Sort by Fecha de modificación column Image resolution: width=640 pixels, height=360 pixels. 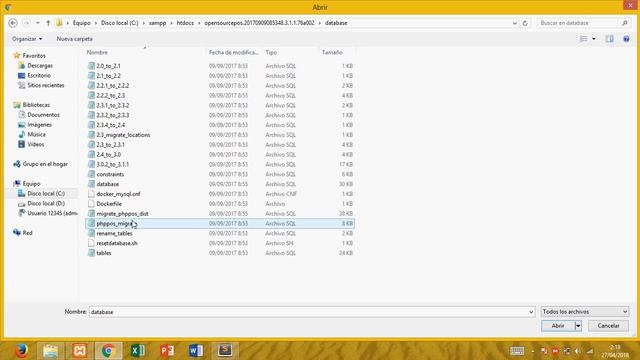pyautogui.click(x=234, y=52)
